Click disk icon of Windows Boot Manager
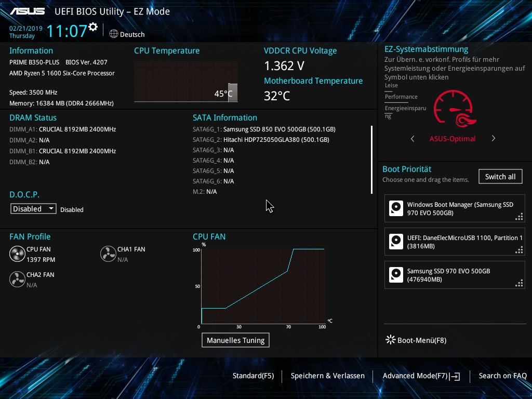Screen dimensions: 532x399 point(396,208)
